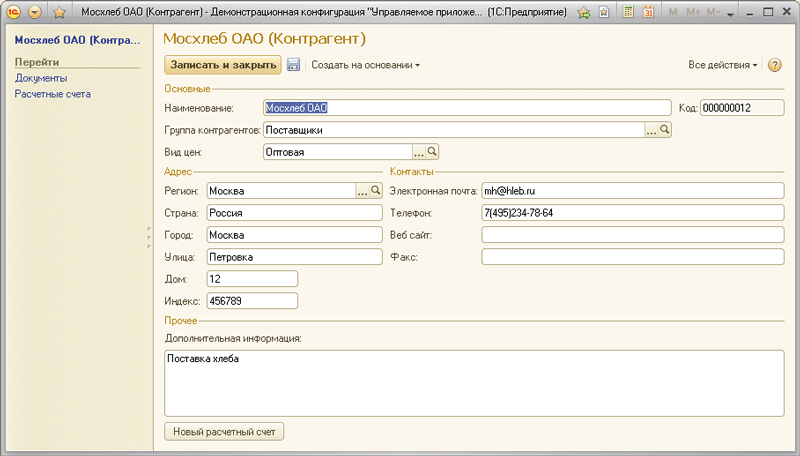Expand the Создать на основании dropdown
Screen dimensions: 800x456
pyautogui.click(x=365, y=65)
